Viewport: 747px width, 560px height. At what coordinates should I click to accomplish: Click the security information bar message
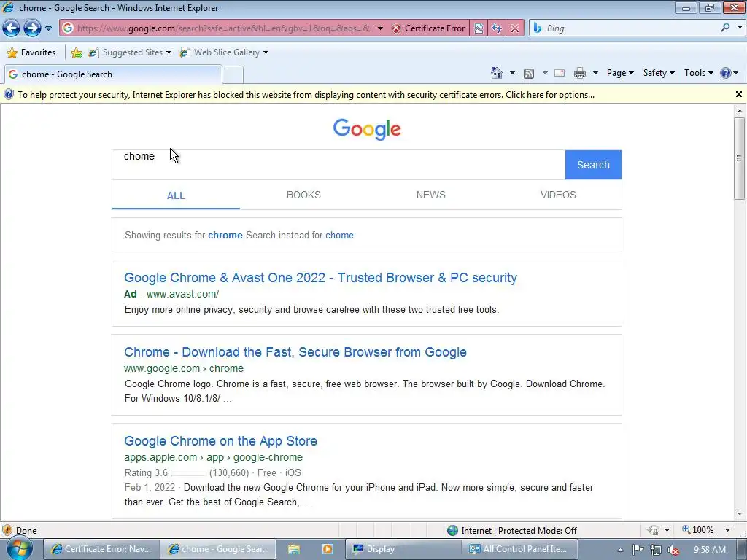306,95
